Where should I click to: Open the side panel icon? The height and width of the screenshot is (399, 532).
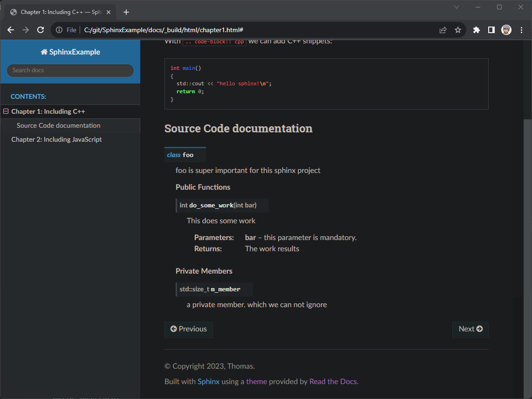click(491, 29)
